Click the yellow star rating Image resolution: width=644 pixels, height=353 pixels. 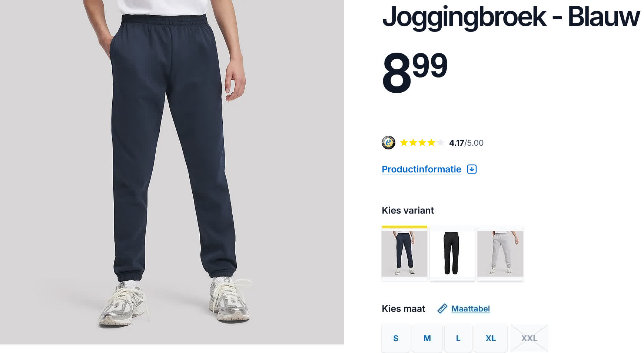point(422,143)
